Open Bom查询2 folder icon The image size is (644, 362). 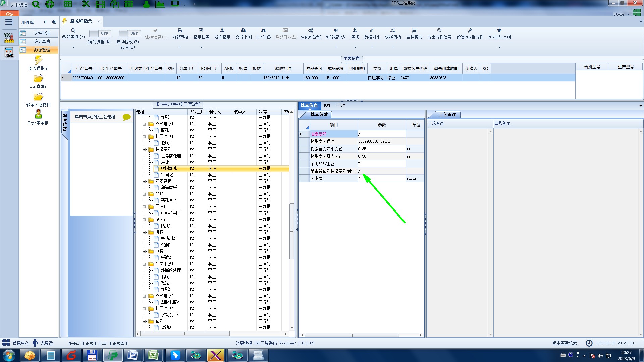point(38,79)
